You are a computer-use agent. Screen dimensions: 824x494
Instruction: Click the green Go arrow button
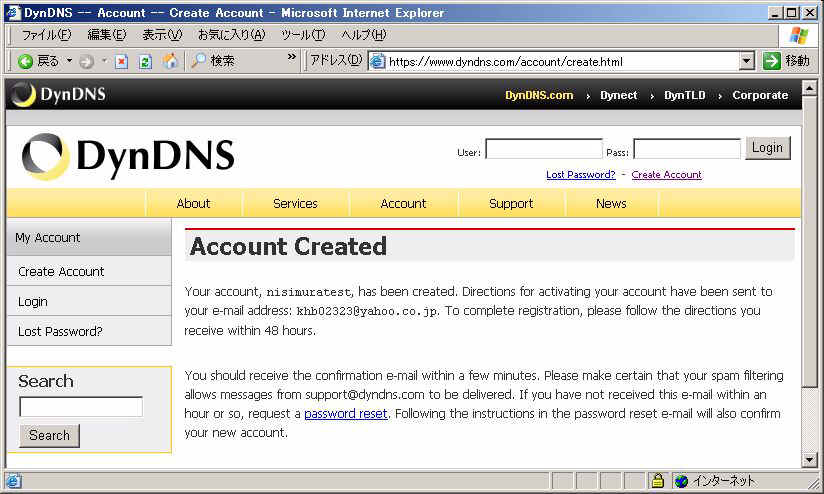tap(771, 61)
